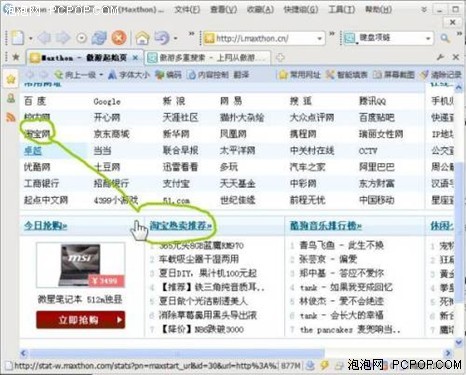Viewport: 466px width, 375px height.
Task: Click the horizontal scrollbar at page bottom
Action: (x=177, y=353)
